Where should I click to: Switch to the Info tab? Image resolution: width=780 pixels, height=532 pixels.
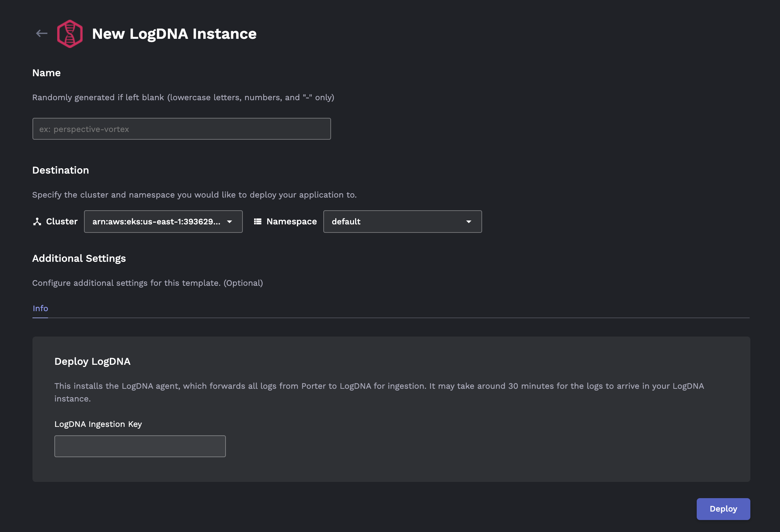point(40,308)
